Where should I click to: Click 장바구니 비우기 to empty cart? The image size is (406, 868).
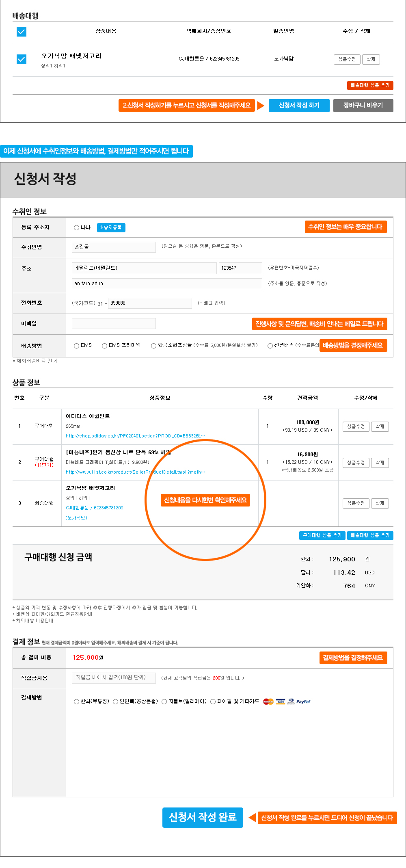point(363,105)
